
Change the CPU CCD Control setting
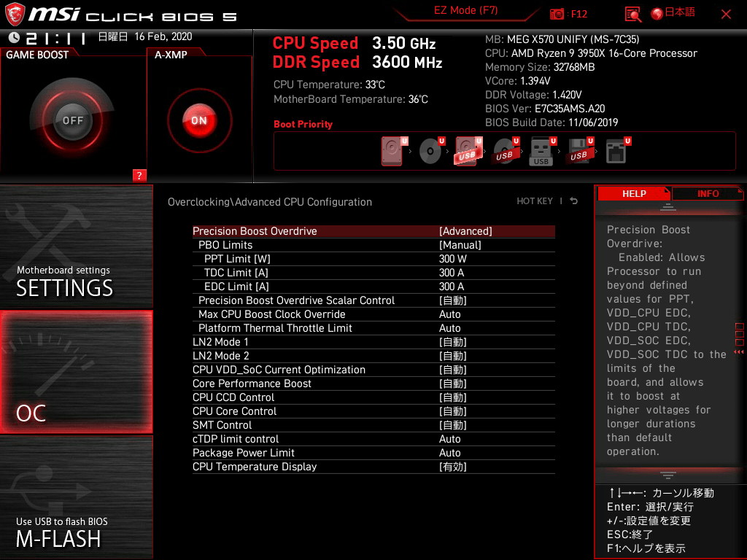(x=373, y=397)
